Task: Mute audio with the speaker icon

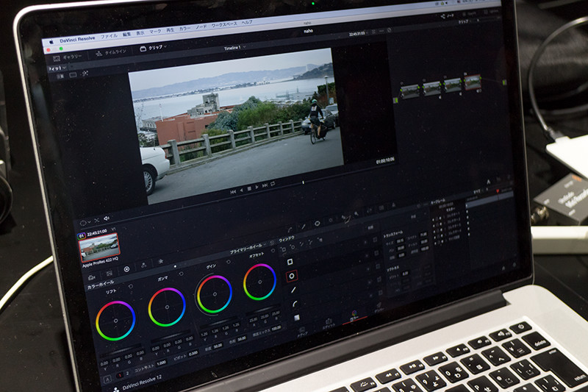Action: 107,218
